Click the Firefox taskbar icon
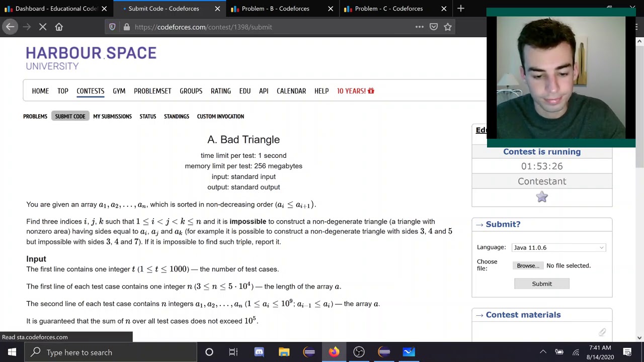Screen dimensions: 644x362 coord(334,352)
